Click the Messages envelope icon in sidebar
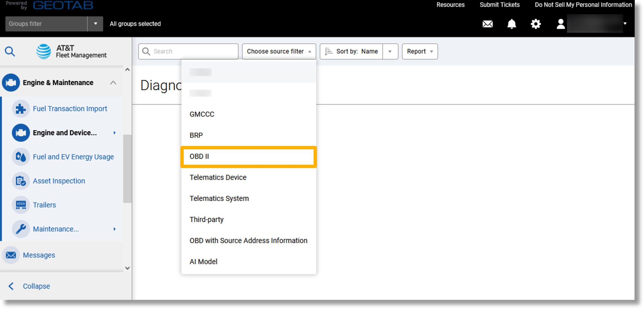This screenshot has height=309, width=644. (x=11, y=255)
